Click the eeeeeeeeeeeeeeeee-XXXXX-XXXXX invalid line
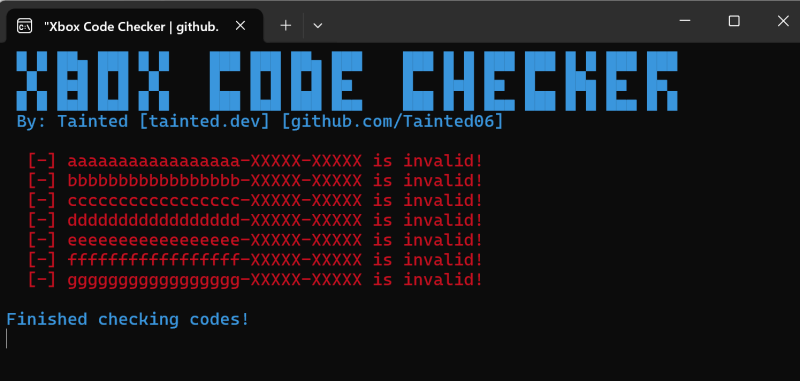Image resolution: width=800 pixels, height=381 pixels. coord(255,240)
